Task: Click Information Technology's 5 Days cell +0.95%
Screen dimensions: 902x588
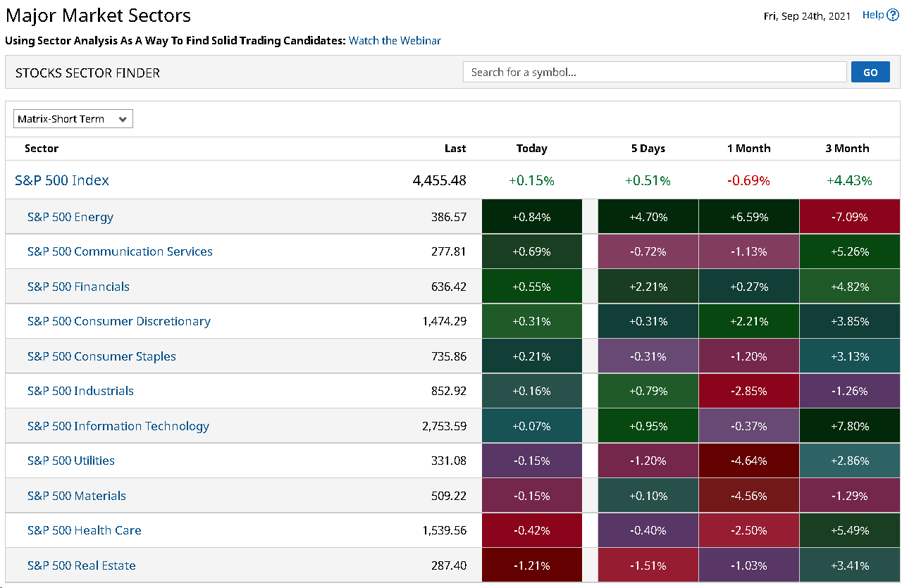Action: point(648,426)
